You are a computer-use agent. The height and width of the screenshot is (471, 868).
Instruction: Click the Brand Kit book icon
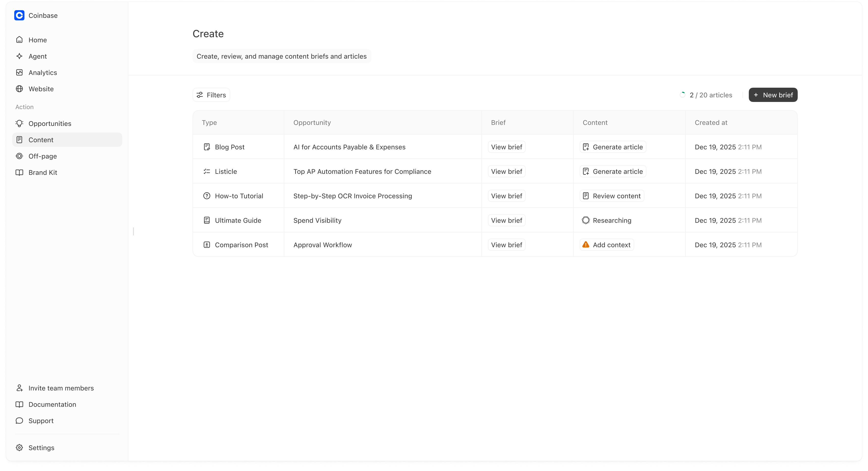coord(19,172)
